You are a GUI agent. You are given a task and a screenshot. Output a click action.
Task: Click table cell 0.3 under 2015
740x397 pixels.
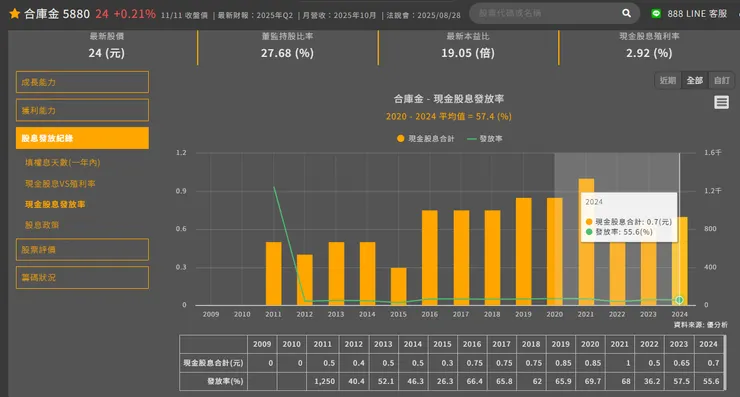click(442, 363)
